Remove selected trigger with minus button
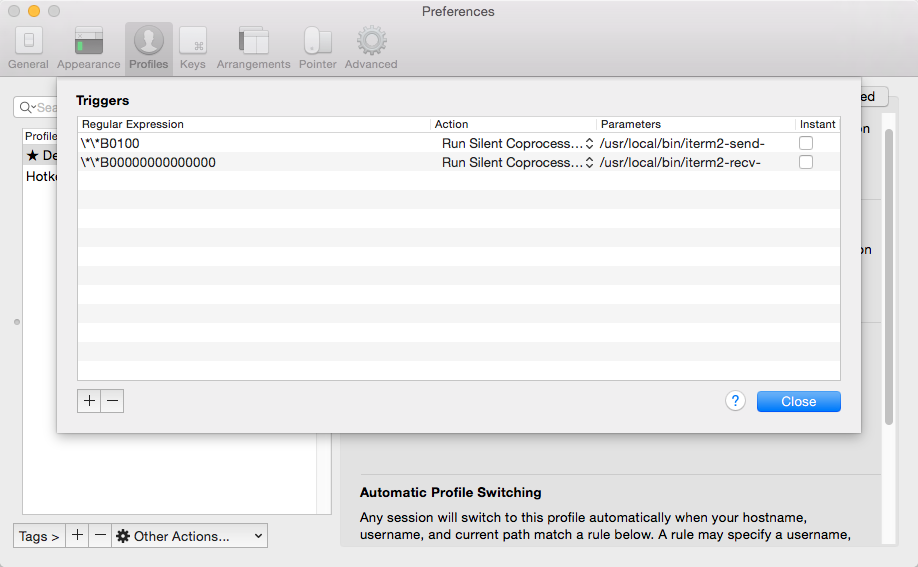 tap(112, 401)
